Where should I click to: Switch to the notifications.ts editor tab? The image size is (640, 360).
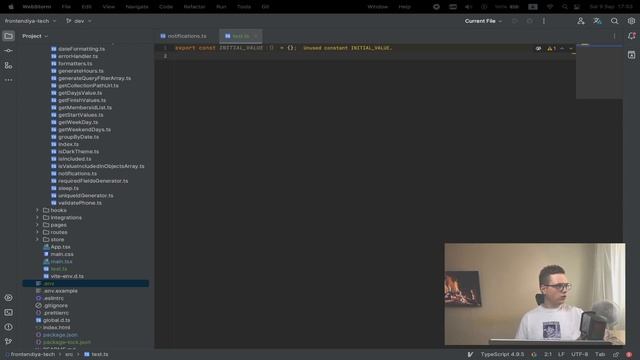click(184, 36)
